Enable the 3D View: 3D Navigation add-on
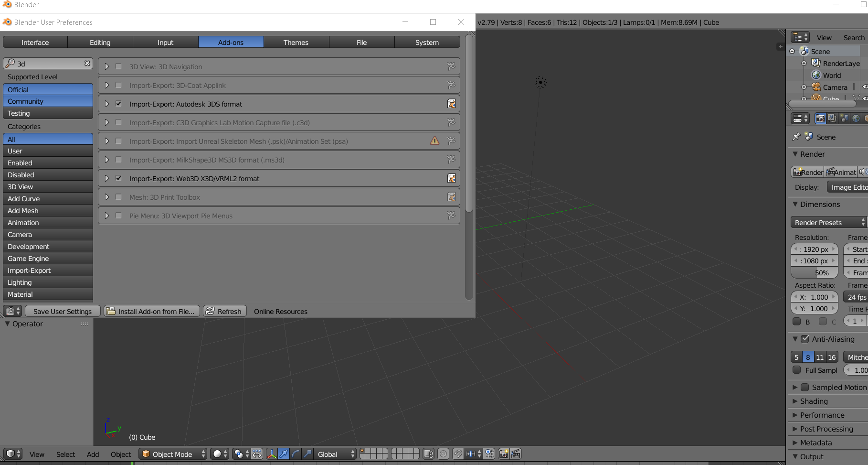 click(118, 66)
